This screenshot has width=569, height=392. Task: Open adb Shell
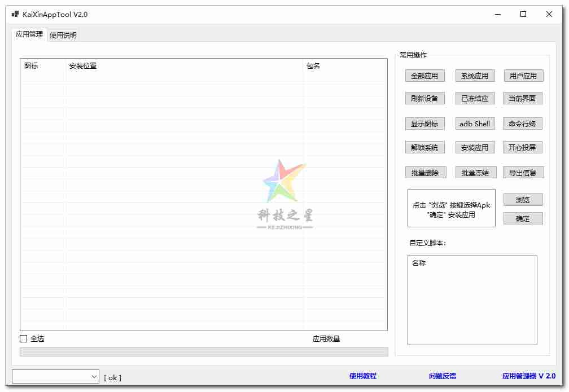pyautogui.click(x=475, y=124)
